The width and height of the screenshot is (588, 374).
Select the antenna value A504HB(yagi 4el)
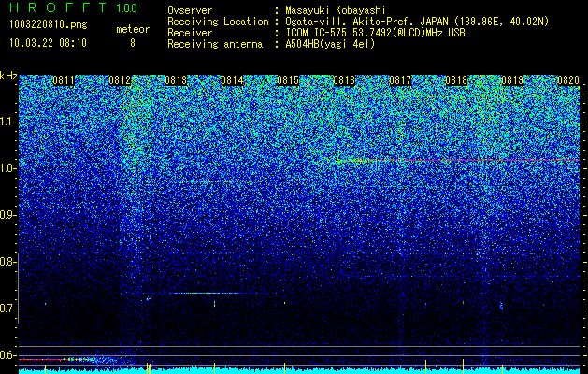pyautogui.click(x=330, y=44)
